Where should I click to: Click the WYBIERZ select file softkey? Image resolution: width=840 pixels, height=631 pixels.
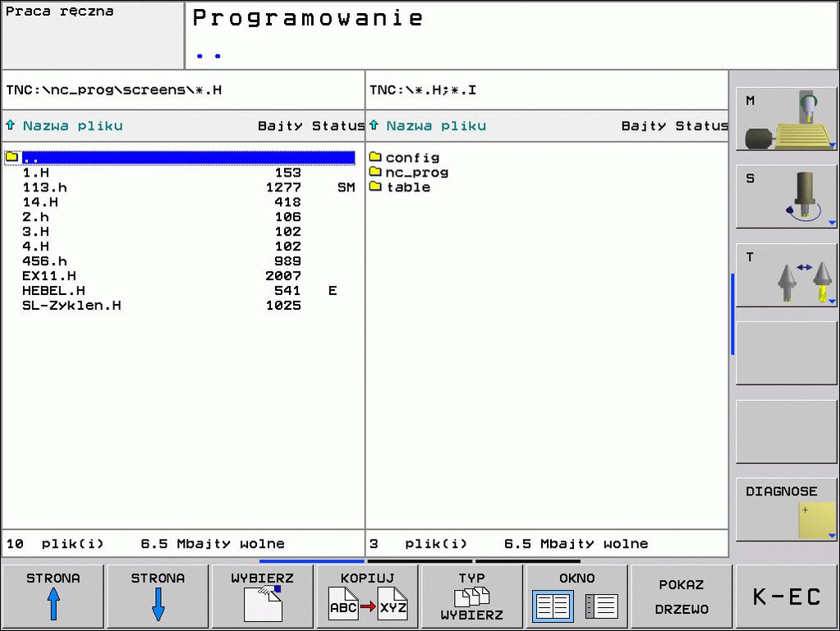coord(263,596)
